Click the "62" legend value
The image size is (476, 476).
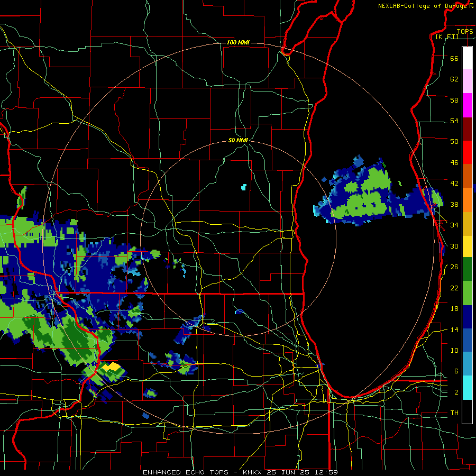tap(454, 79)
